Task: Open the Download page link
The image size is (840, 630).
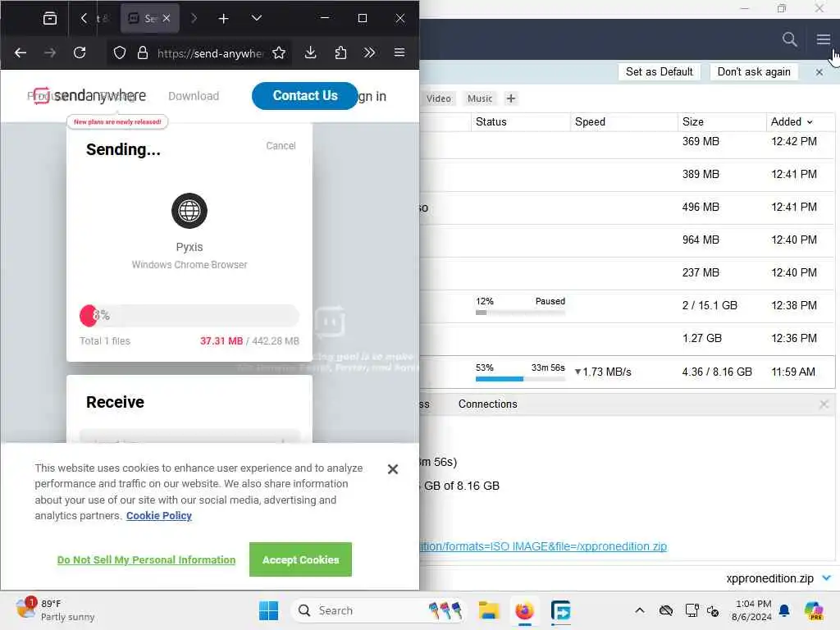Action: [x=194, y=96]
